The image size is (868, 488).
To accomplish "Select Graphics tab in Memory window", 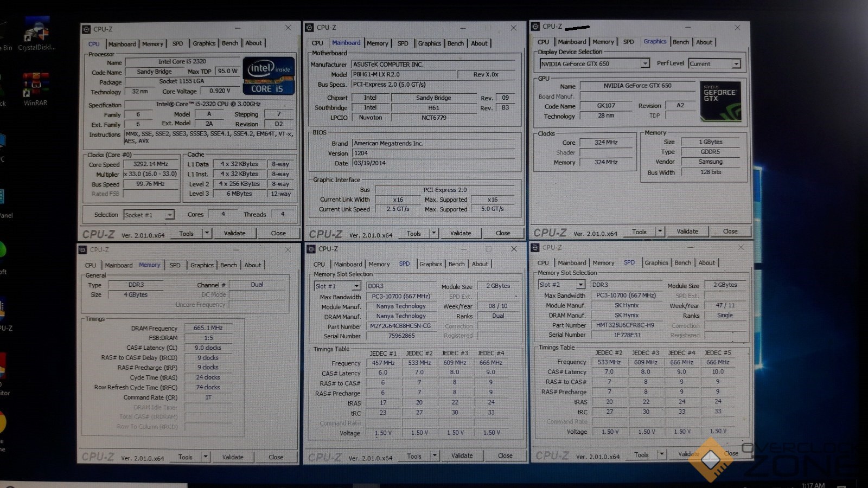I will [x=202, y=265].
